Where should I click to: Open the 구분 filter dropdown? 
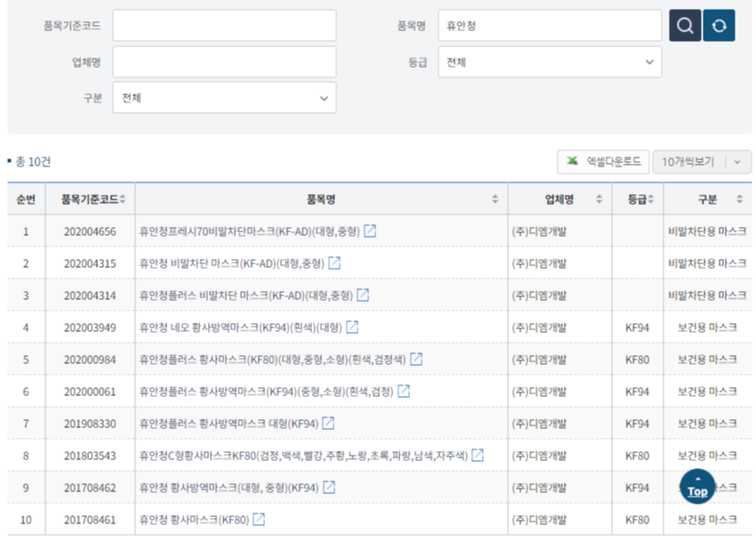pyautogui.click(x=224, y=98)
